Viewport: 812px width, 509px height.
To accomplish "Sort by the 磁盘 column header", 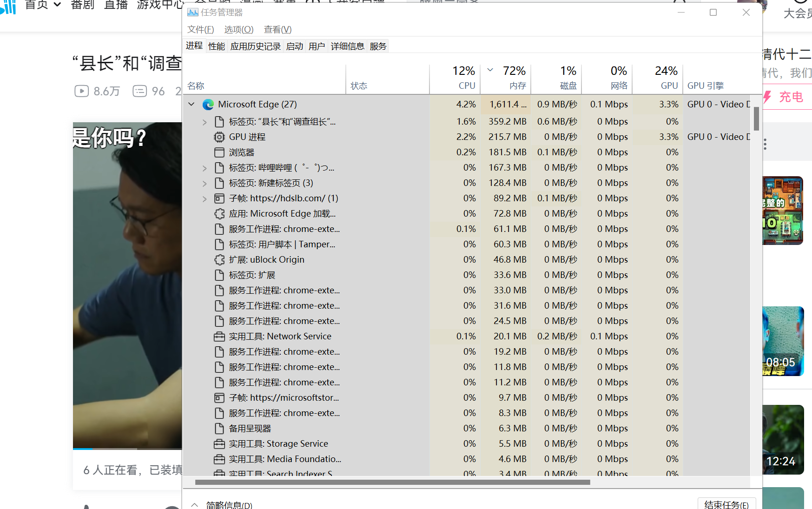I will [x=556, y=79].
